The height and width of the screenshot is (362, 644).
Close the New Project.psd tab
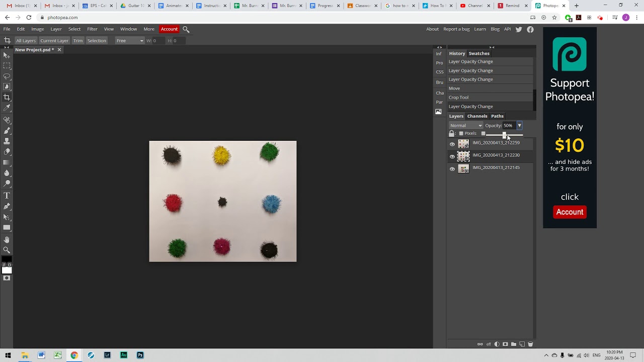(59, 50)
